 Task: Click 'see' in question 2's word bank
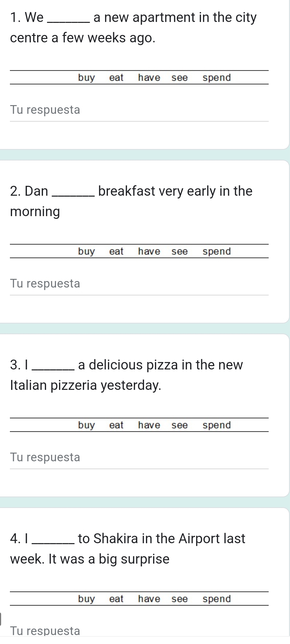[x=180, y=251]
